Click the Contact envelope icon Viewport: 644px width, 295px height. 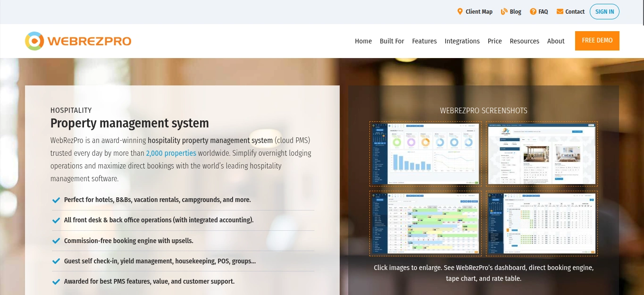(x=560, y=11)
